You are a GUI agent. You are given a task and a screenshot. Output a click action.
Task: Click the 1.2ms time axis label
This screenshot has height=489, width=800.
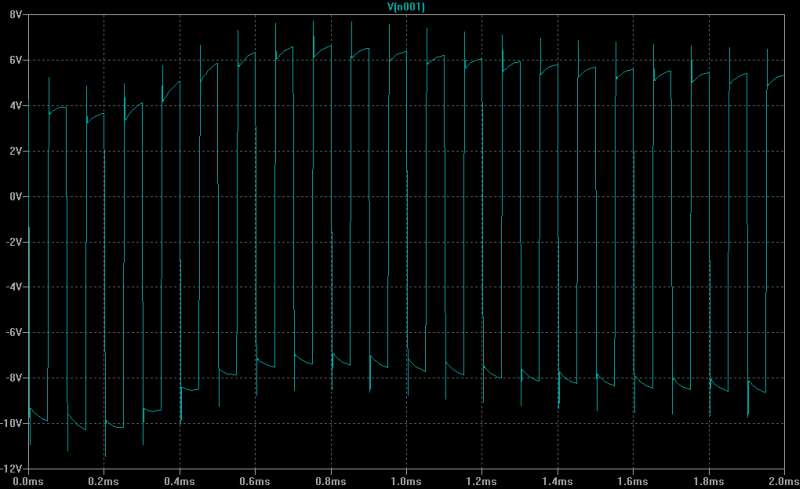[x=481, y=481]
